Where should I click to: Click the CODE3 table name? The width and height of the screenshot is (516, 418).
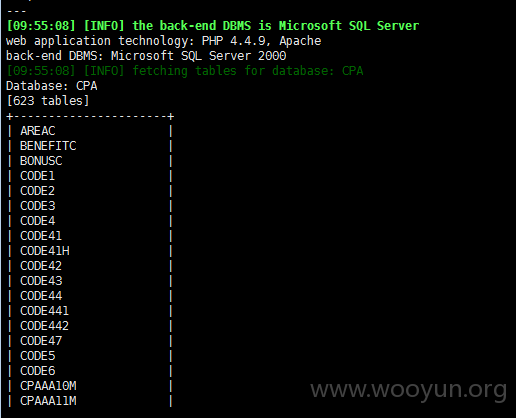point(38,206)
